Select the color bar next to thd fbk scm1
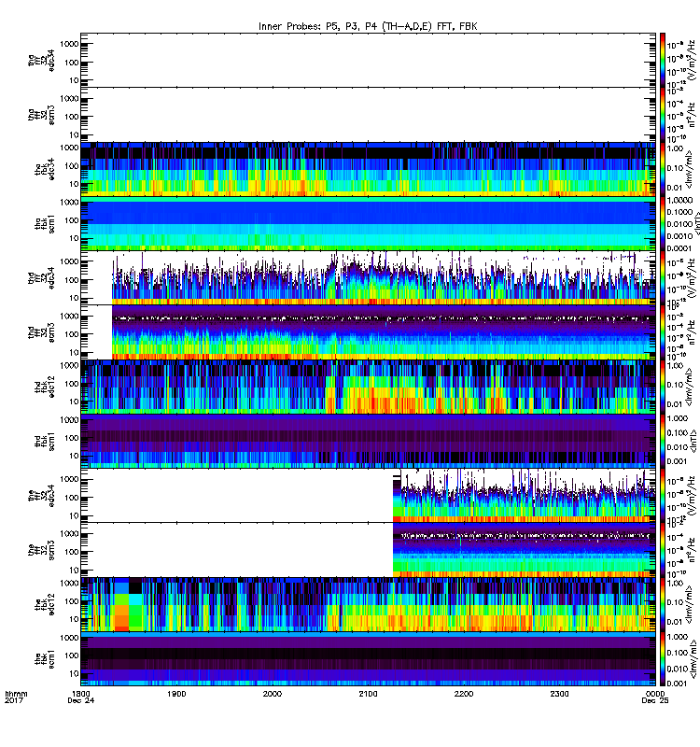This screenshot has width=700, height=747. (x=663, y=441)
